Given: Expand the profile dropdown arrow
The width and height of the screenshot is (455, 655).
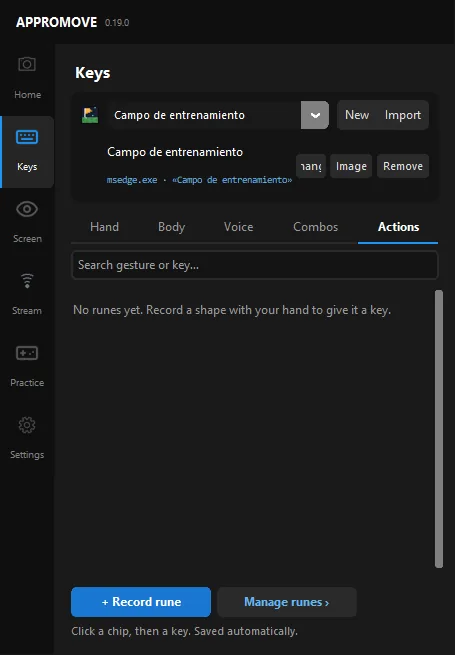Looking at the screenshot, I should pos(315,115).
